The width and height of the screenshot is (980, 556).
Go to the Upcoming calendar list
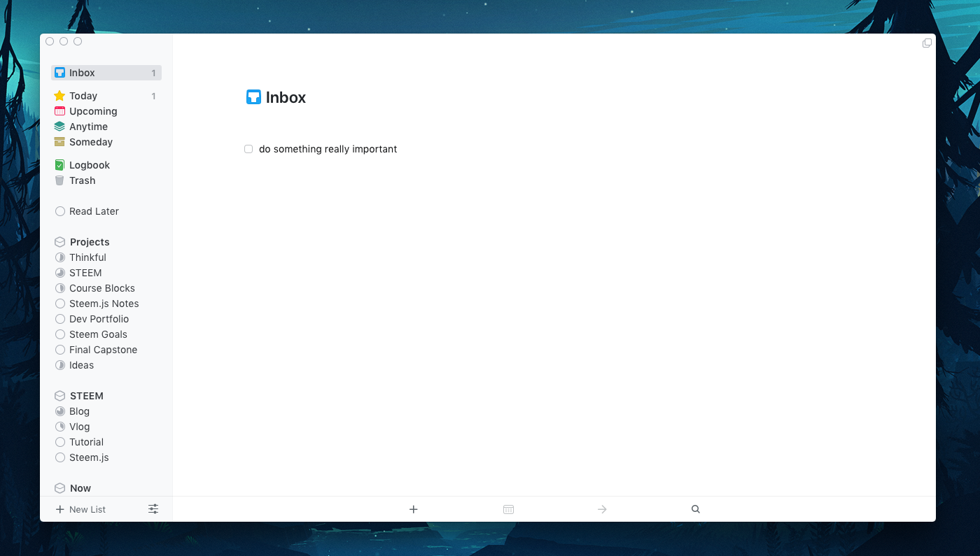(106, 111)
